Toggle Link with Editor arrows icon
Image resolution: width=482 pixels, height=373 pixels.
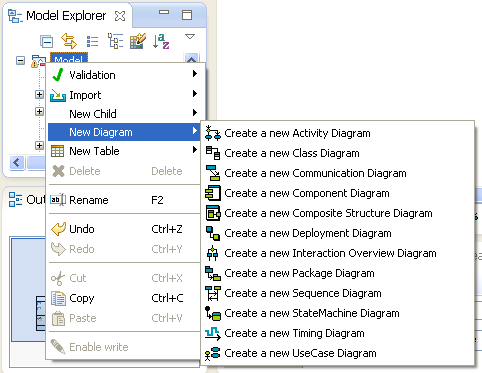tap(69, 41)
